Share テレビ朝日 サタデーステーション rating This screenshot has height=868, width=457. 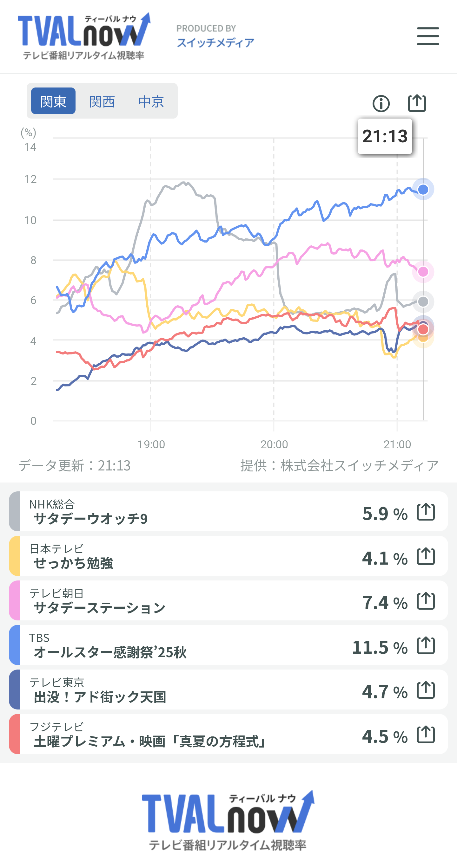426,601
